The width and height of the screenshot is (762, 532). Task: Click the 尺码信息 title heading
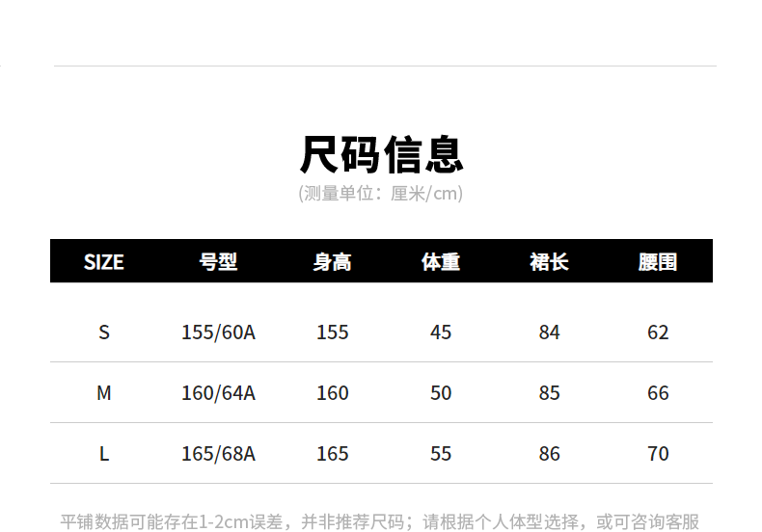pos(381,154)
